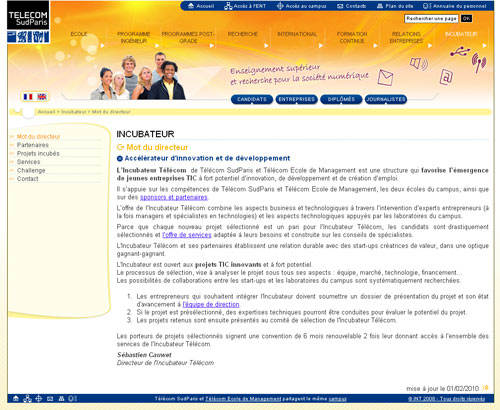The width and height of the screenshot is (500, 410).
Task: Click the students group photo banner
Action: coord(138,76)
